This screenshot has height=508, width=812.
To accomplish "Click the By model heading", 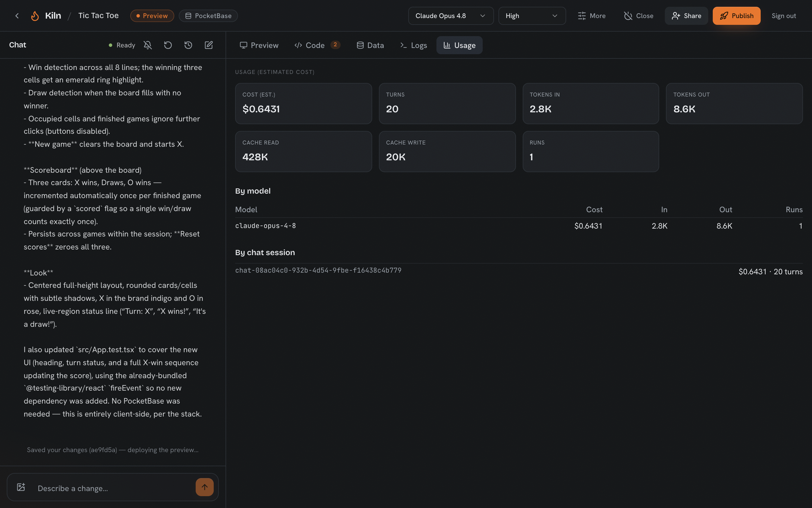I will (253, 191).
